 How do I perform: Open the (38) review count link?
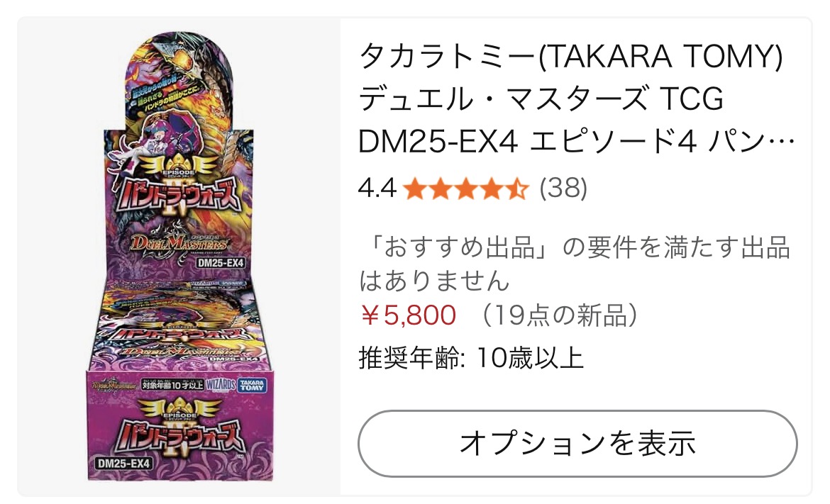[x=563, y=188]
